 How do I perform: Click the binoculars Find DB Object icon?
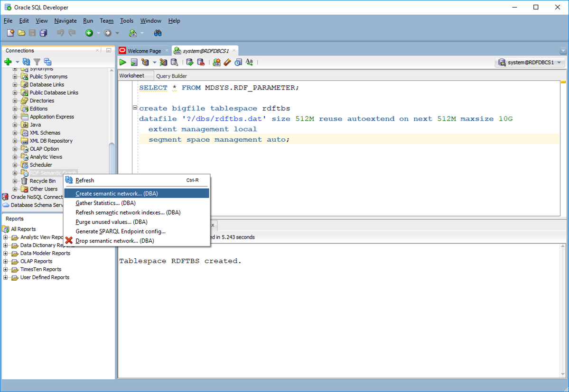158,33
